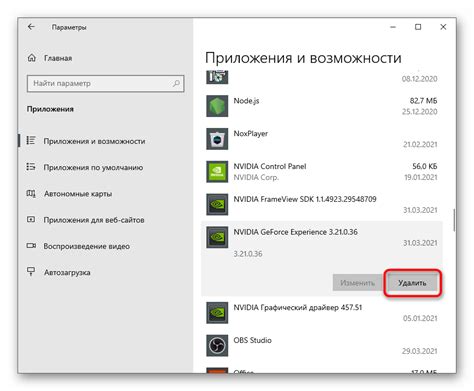
Task: Click the NVIDIA Corp. publisher text
Action: point(256,178)
